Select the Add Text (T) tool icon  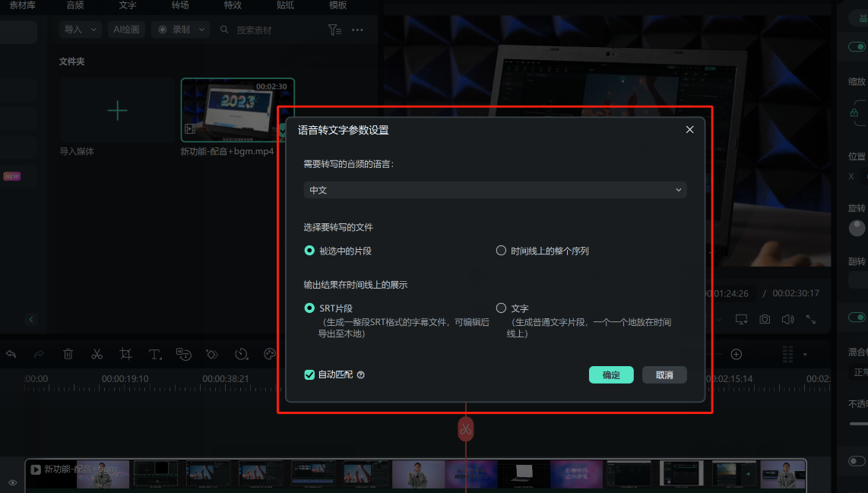pyautogui.click(x=154, y=354)
